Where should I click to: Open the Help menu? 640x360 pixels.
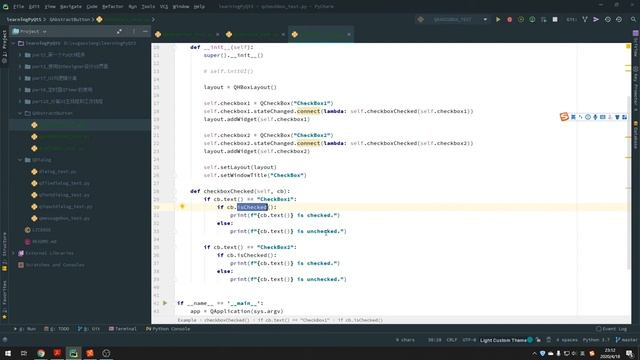199,7
